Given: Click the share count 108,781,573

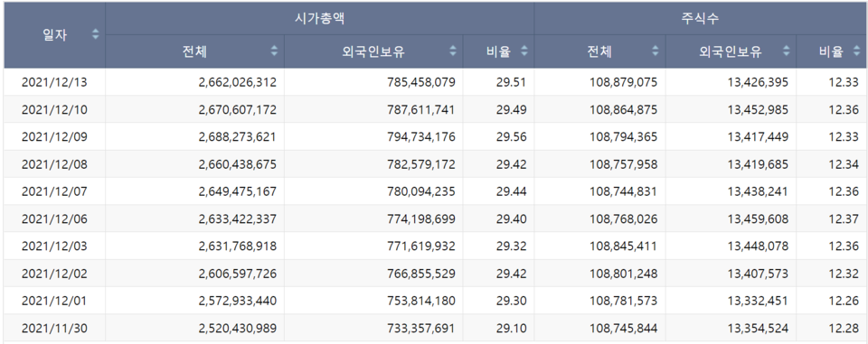Looking at the screenshot, I should 623,301.
